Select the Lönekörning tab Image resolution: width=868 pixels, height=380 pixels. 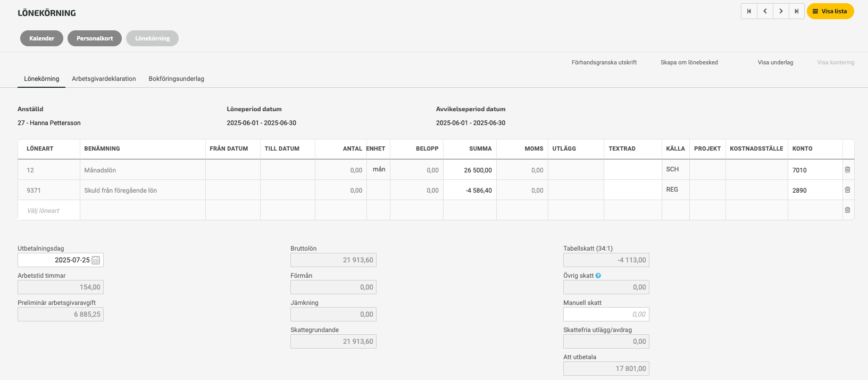[x=41, y=79]
